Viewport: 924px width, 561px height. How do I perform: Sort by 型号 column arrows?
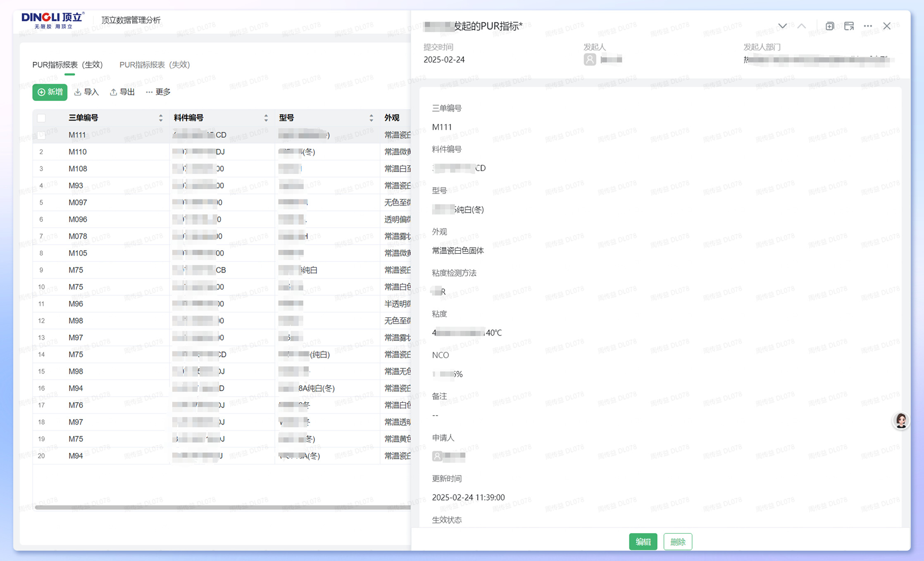(371, 118)
